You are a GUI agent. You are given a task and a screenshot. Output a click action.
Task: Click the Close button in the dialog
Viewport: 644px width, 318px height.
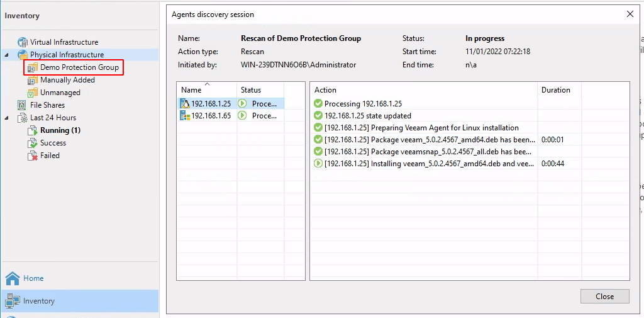[x=604, y=297]
